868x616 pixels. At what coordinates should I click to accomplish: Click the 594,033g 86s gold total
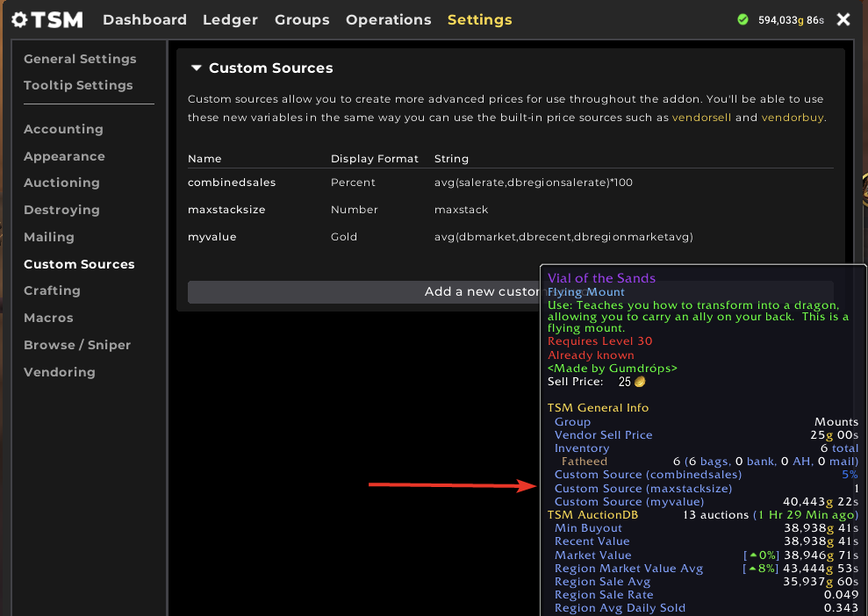pos(791,20)
